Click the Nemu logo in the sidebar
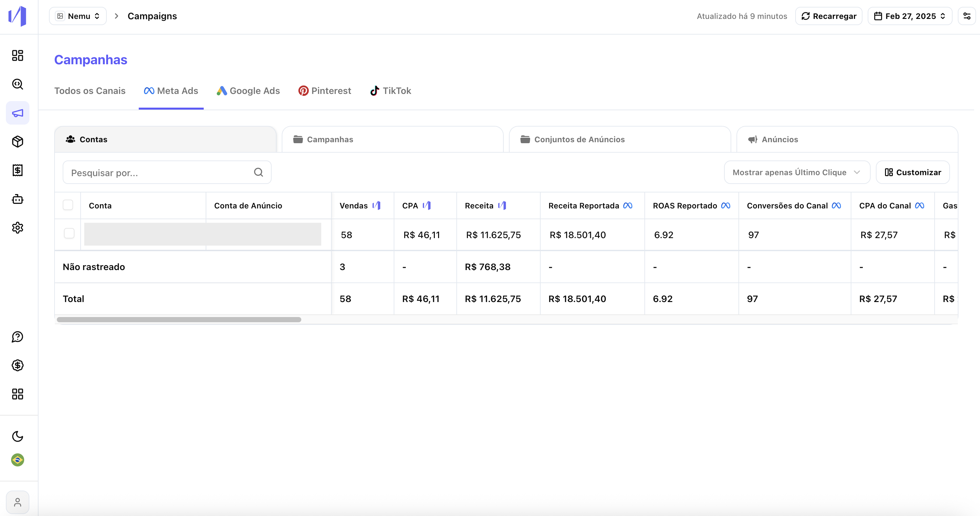980x516 pixels. (18, 16)
